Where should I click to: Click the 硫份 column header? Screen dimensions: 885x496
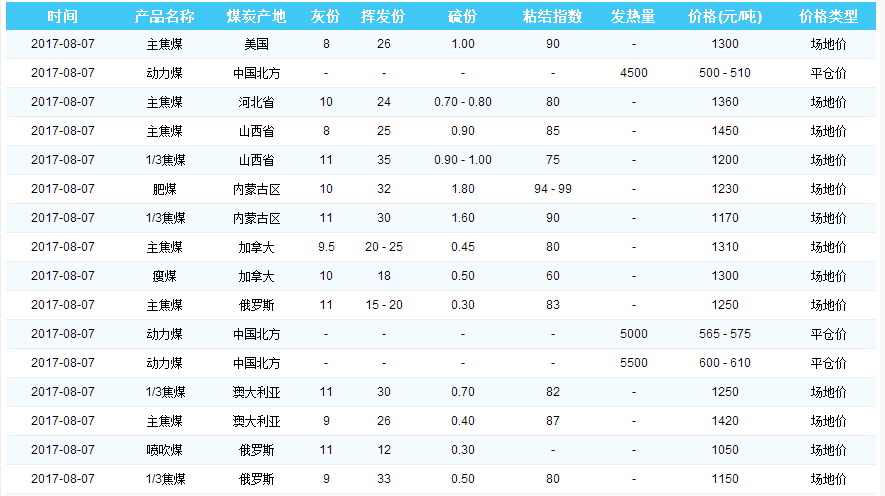[462, 17]
